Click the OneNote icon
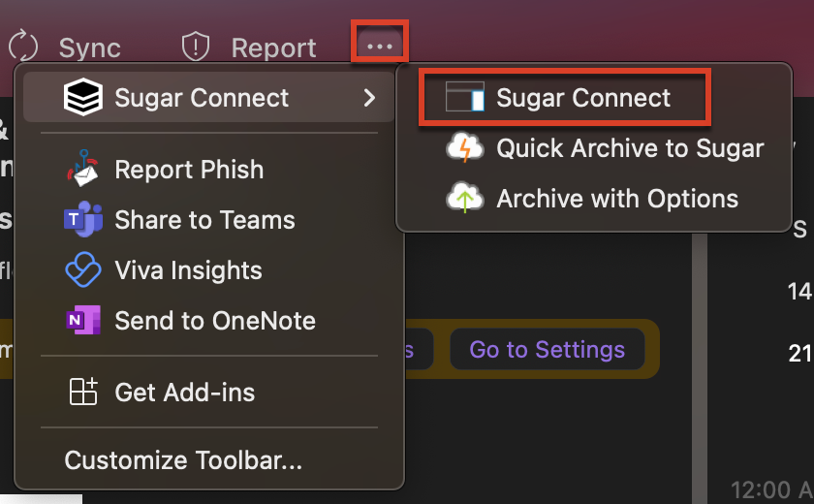Viewport: 814px width, 504px height. pyautogui.click(x=83, y=321)
